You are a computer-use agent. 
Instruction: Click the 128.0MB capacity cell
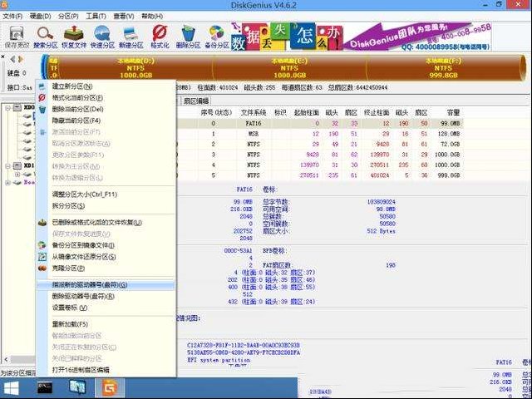(449, 134)
